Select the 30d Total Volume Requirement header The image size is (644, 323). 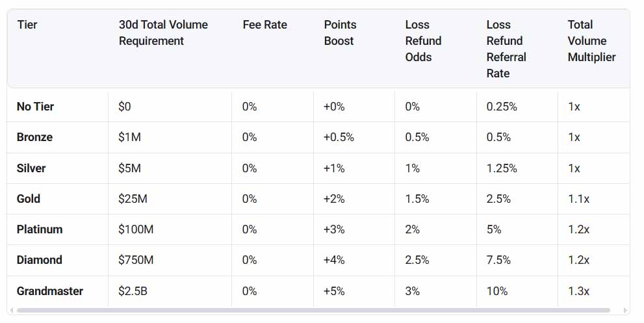(164, 33)
